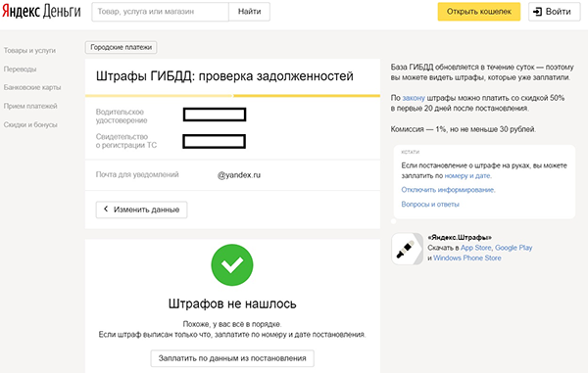Click the Свидетельство о регистрации ТС field
Screen dimensions: 588x373
click(x=214, y=142)
